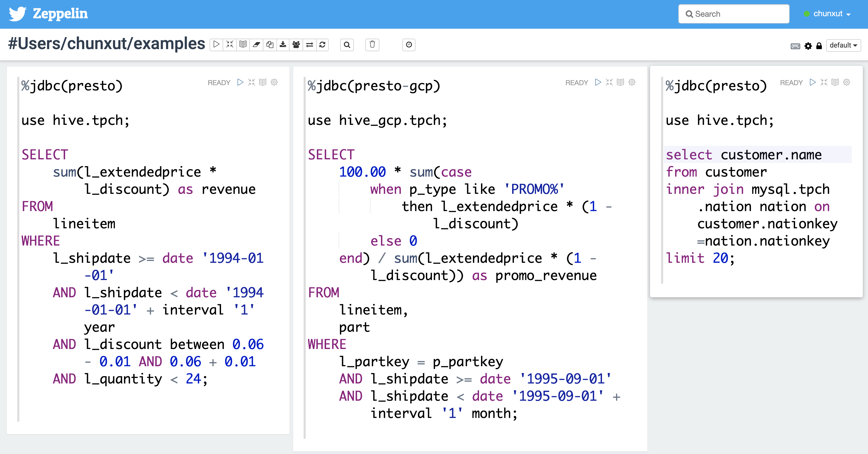This screenshot has width=868, height=454.
Task: Open the note's find-in-code magnifier icon
Action: click(347, 45)
